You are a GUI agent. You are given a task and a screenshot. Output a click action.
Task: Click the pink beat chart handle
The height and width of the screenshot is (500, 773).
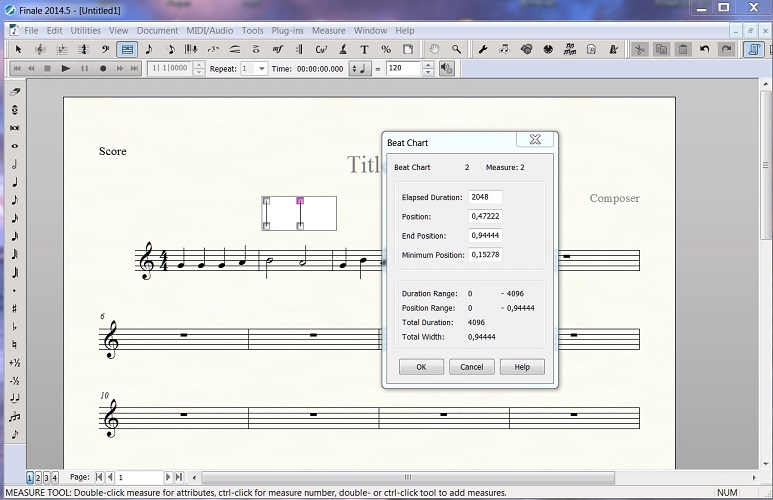pyautogui.click(x=300, y=201)
